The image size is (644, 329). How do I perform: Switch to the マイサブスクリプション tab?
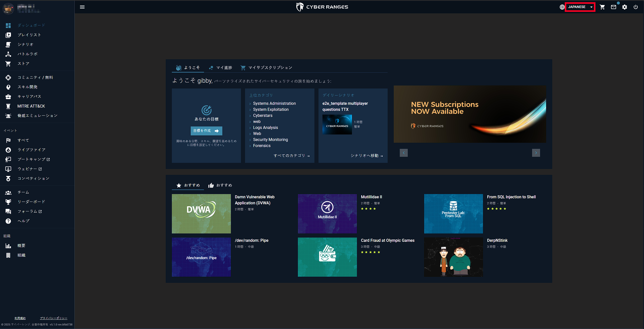[x=266, y=68]
